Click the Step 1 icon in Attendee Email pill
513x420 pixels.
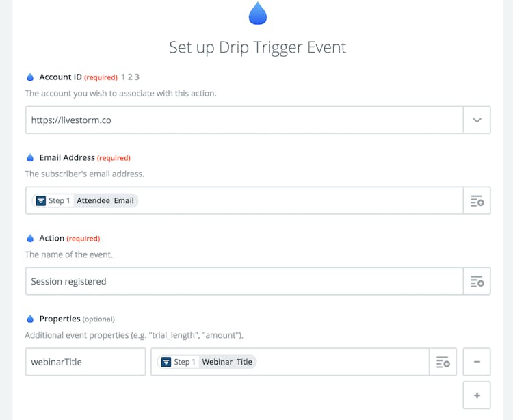[41, 201]
